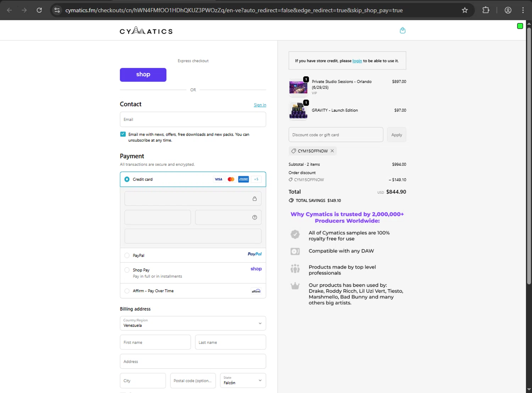
Task: Open the Chrome three-dot menu
Action: [523, 10]
